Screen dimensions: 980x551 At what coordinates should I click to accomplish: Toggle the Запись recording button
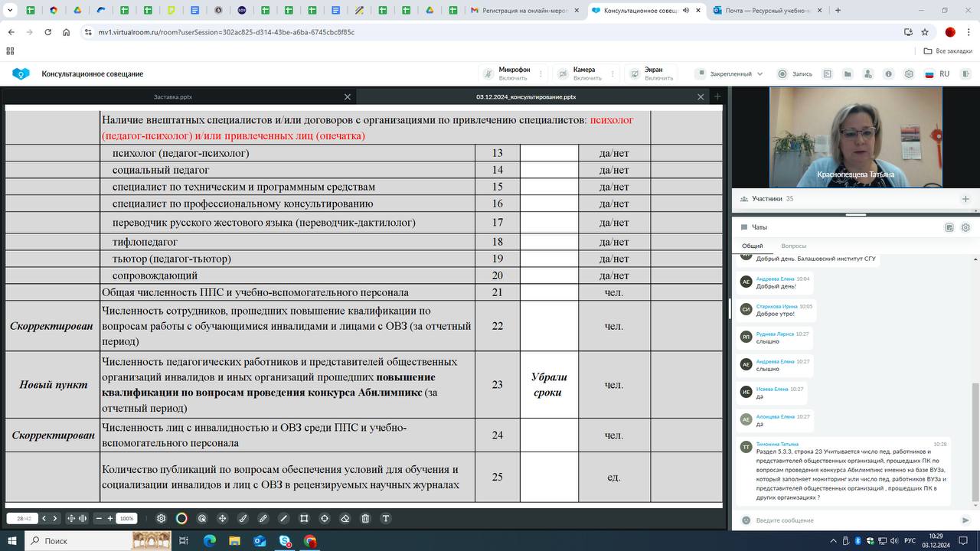coord(795,74)
